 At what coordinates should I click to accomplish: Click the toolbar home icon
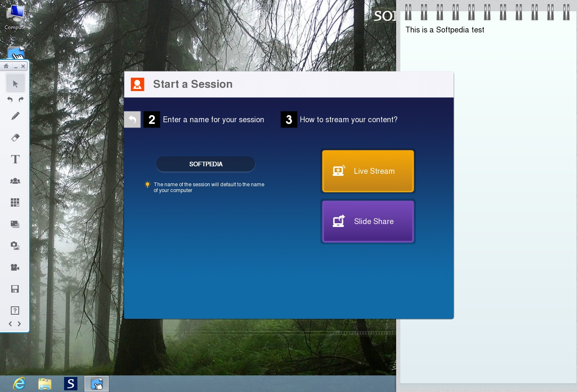pyautogui.click(x=6, y=66)
